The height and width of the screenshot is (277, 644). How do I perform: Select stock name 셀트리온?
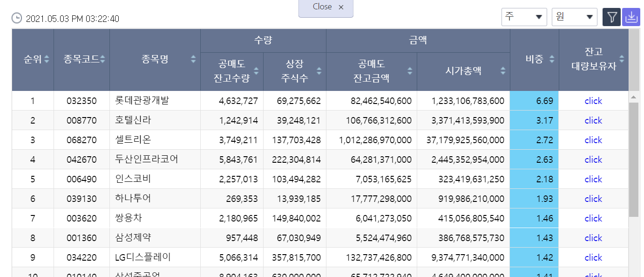[133, 140]
